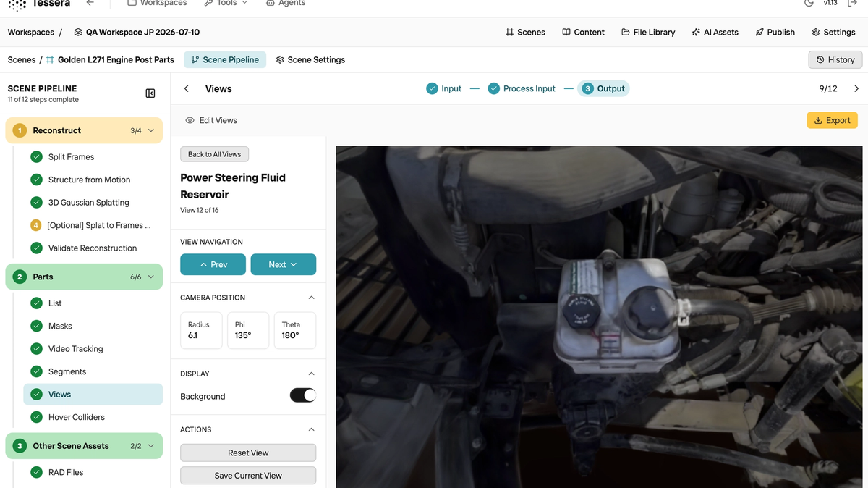
Task: Click the green check beside Split Frames
Action: (x=36, y=156)
